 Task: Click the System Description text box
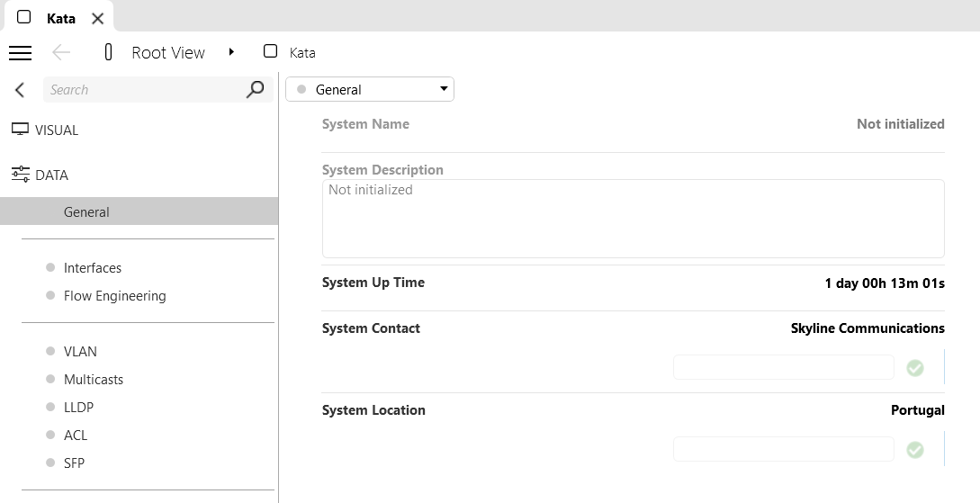(x=634, y=219)
